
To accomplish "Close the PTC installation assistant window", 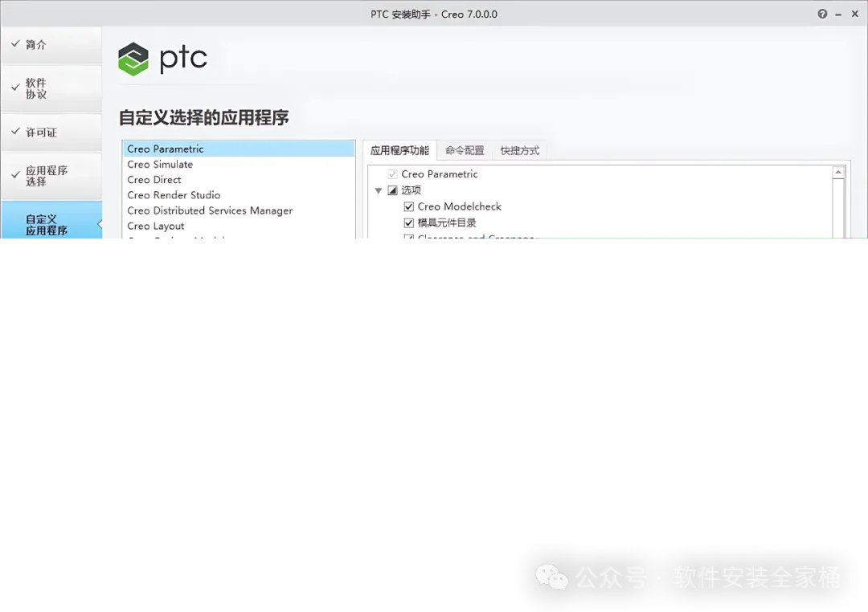I will [x=854, y=14].
